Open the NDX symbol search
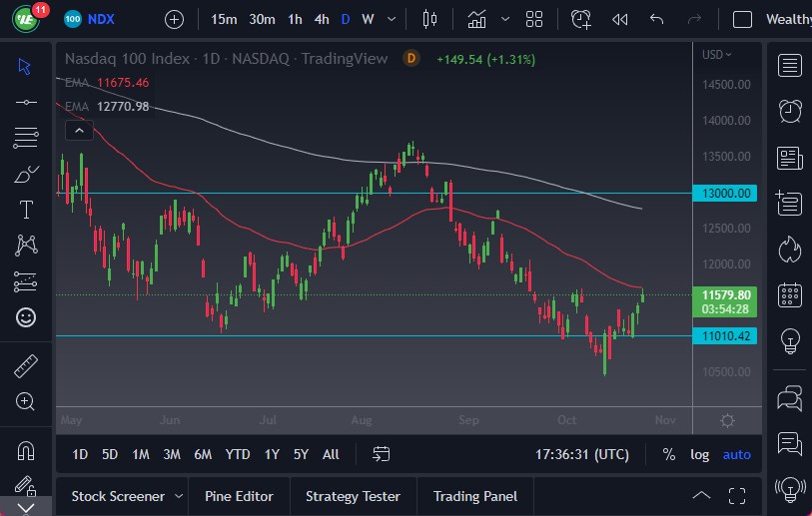This screenshot has width=812, height=516. (x=90, y=20)
